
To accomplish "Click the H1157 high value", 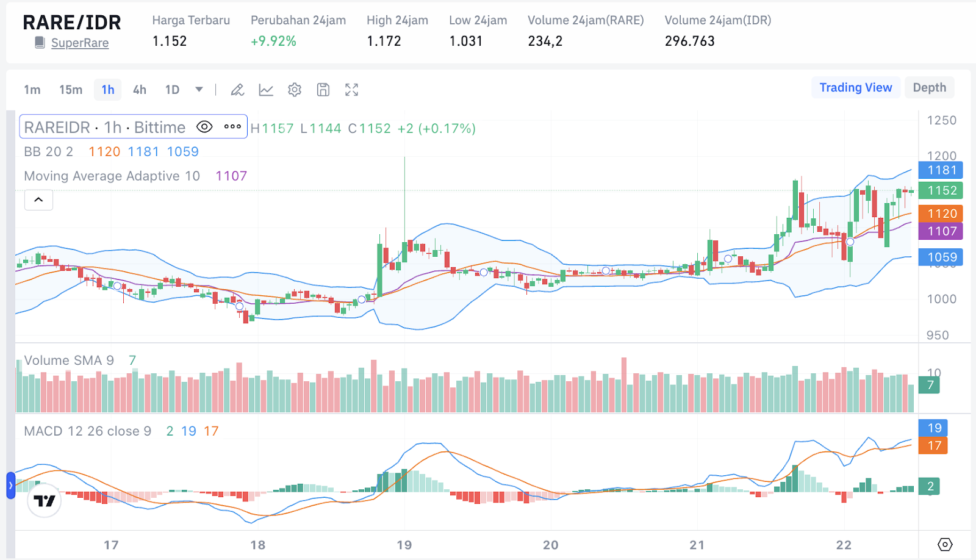I will [x=272, y=129].
